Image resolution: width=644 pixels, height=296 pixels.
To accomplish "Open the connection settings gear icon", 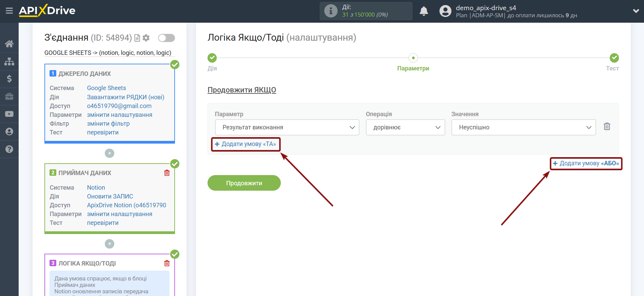I will coord(146,38).
